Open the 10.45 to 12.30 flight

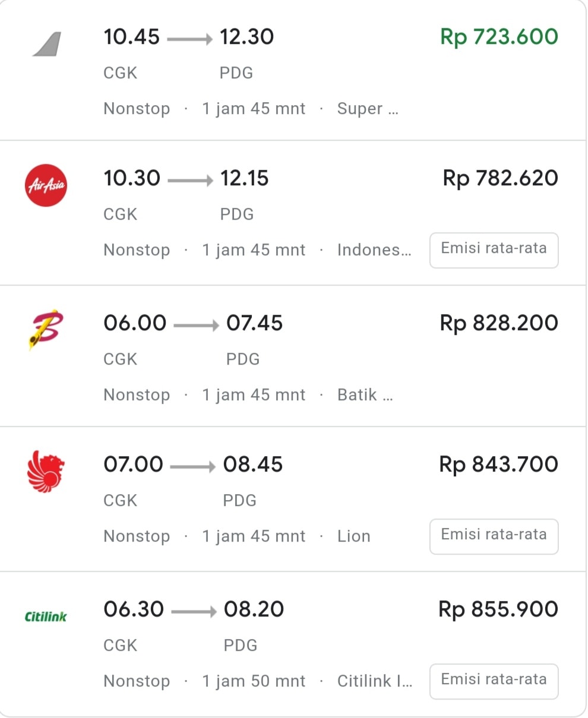click(188, 37)
